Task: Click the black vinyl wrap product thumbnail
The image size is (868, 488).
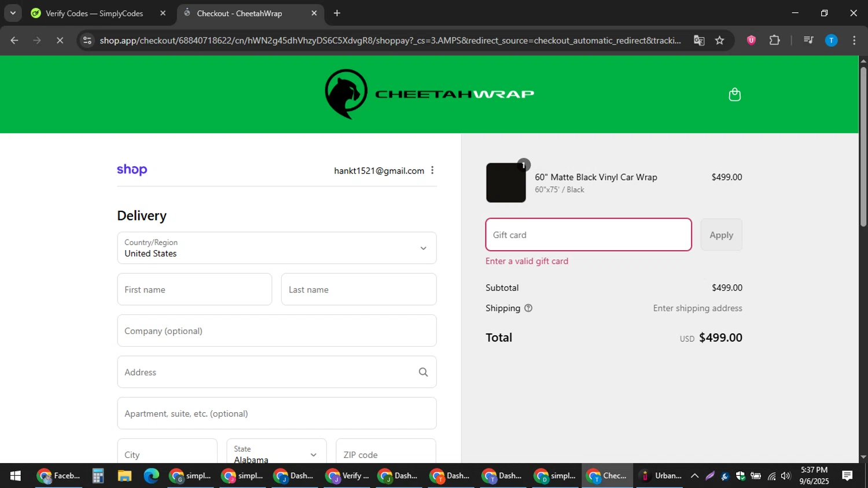Action: pos(506,182)
